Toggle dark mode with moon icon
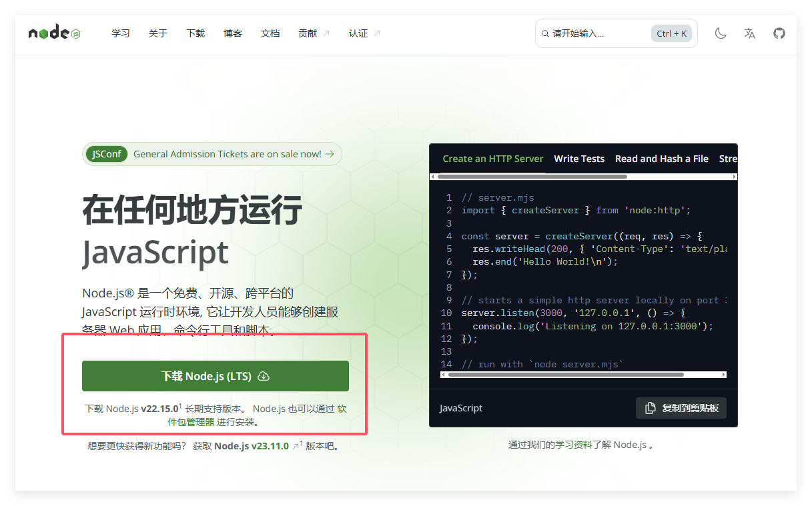Viewport: 812px width, 506px height. [x=721, y=33]
